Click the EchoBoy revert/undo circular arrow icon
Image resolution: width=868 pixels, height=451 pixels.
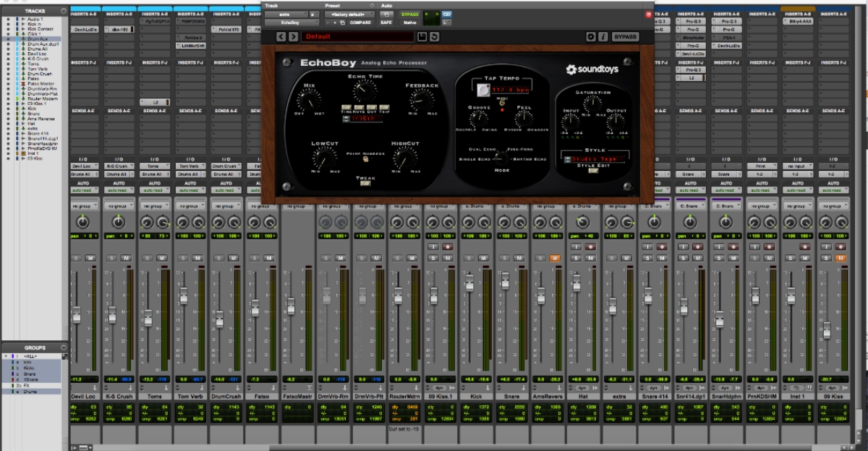click(x=434, y=37)
